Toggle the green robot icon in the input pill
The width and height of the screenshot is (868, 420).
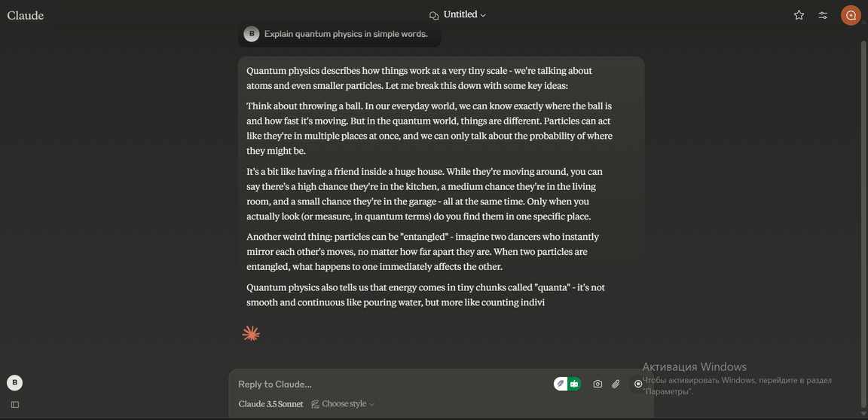pos(574,384)
